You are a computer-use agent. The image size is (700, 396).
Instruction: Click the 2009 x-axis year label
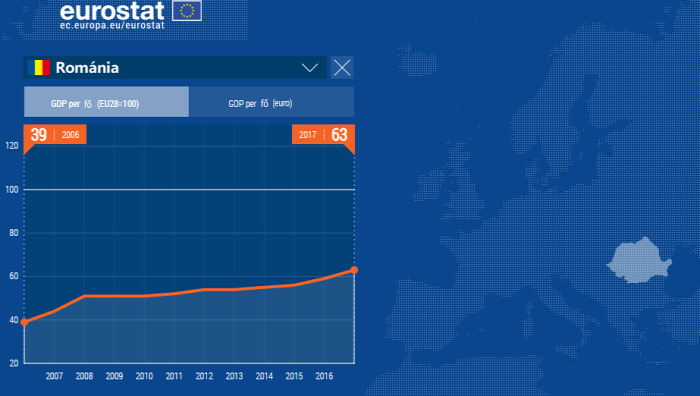114,376
